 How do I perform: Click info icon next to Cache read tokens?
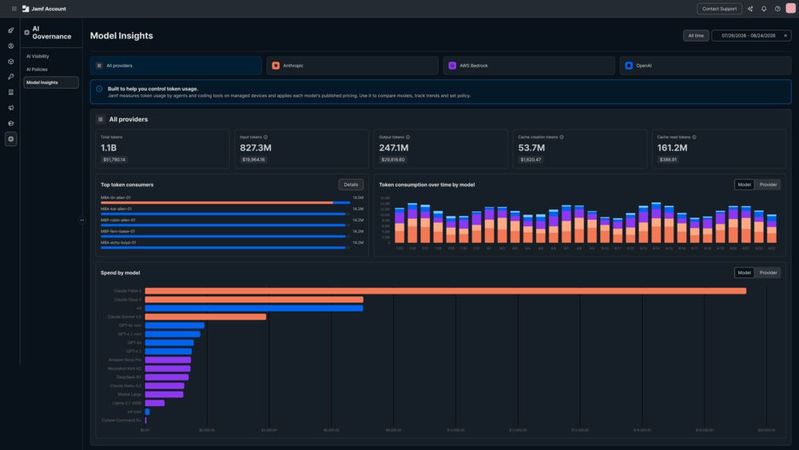tap(694, 137)
